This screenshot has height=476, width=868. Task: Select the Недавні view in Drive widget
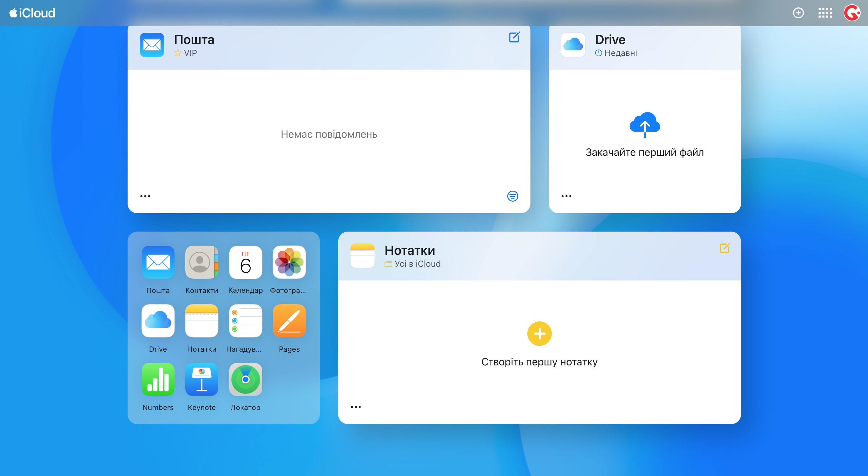616,53
